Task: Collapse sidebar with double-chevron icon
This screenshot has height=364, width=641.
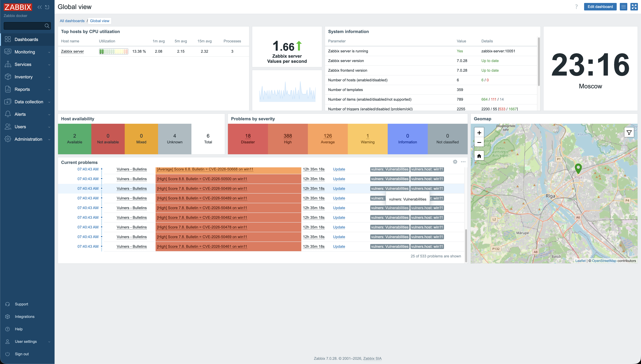Action: [39, 7]
